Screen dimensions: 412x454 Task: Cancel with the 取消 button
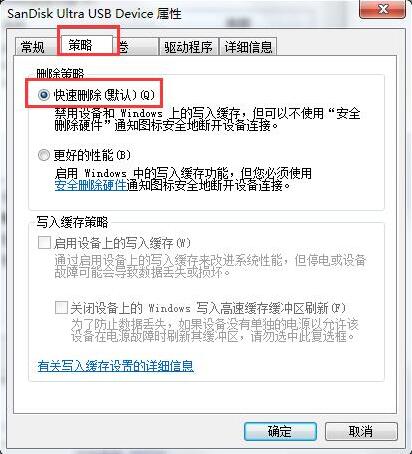tap(361, 431)
